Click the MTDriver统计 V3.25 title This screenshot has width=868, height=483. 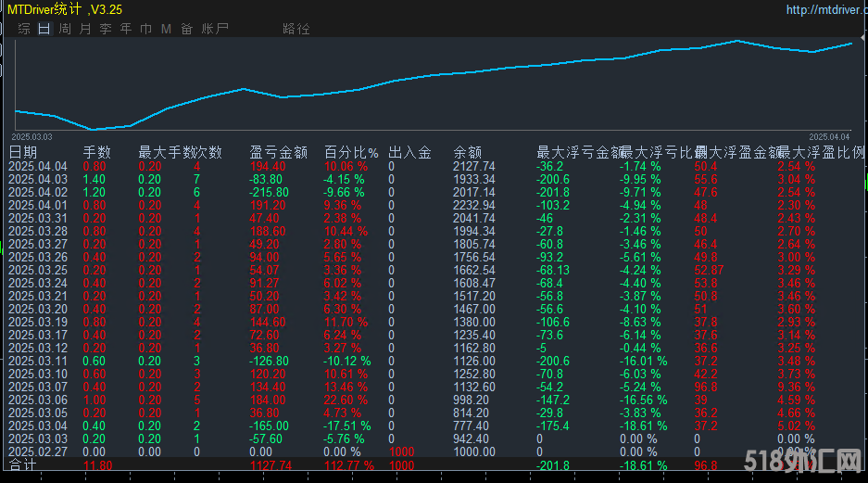tap(65, 9)
